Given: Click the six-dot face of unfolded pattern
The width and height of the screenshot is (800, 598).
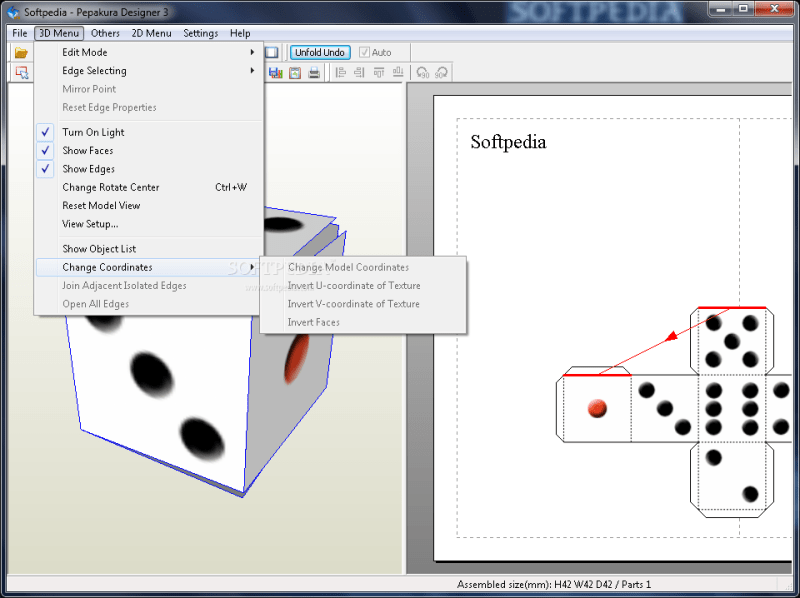Looking at the screenshot, I should point(732,408).
